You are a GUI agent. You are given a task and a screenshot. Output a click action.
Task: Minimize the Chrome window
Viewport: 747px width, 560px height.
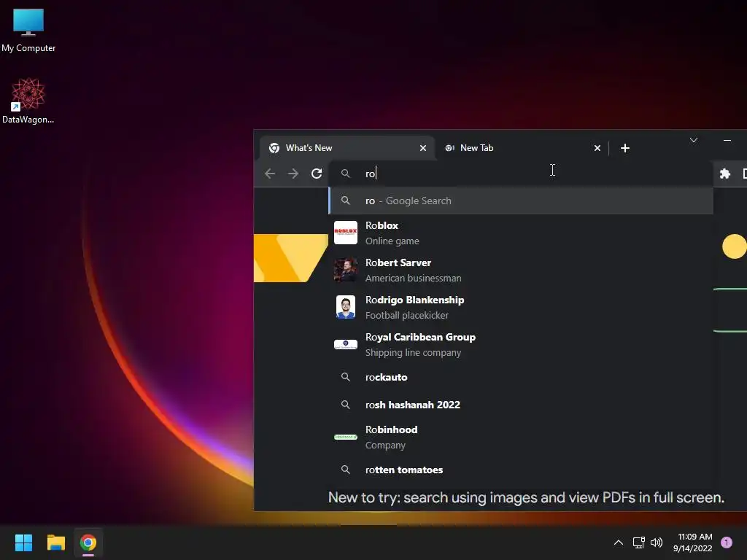point(727,140)
